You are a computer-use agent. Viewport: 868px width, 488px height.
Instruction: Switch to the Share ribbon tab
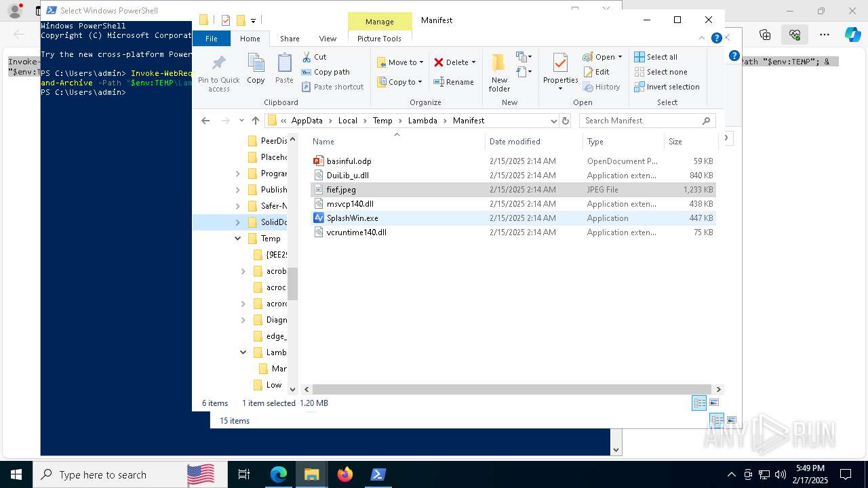290,39
